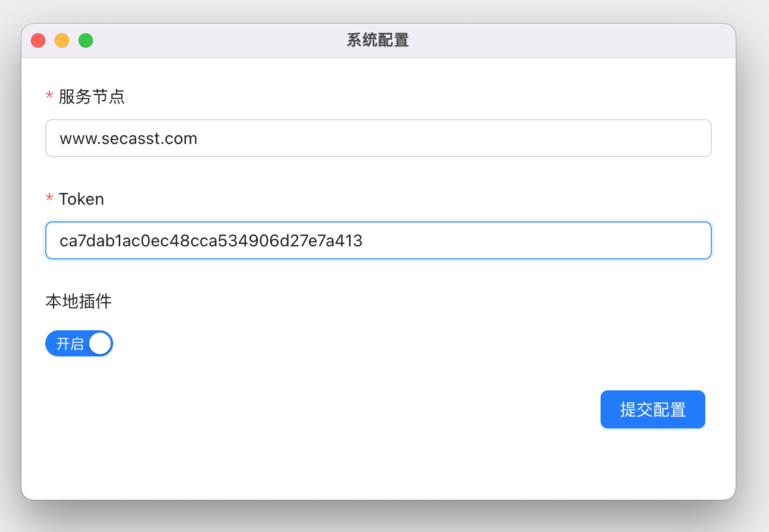Click the red asterisk beside Token
Screen dimensions: 769x532
coord(49,199)
